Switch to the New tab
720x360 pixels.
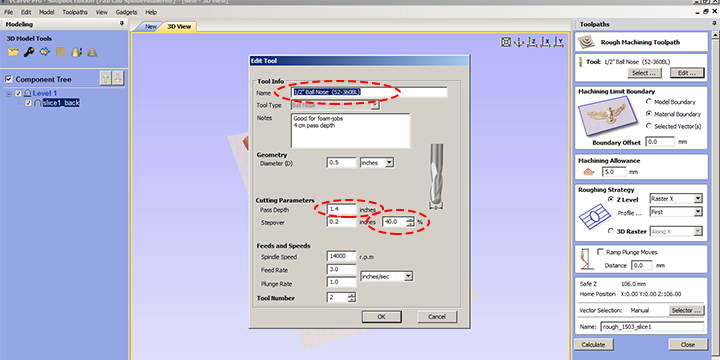pos(151,27)
